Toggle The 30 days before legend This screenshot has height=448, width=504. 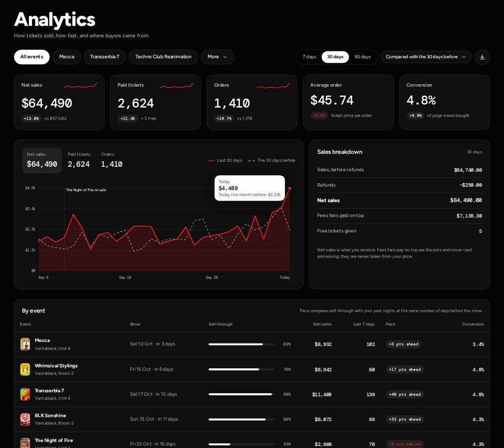point(272,160)
